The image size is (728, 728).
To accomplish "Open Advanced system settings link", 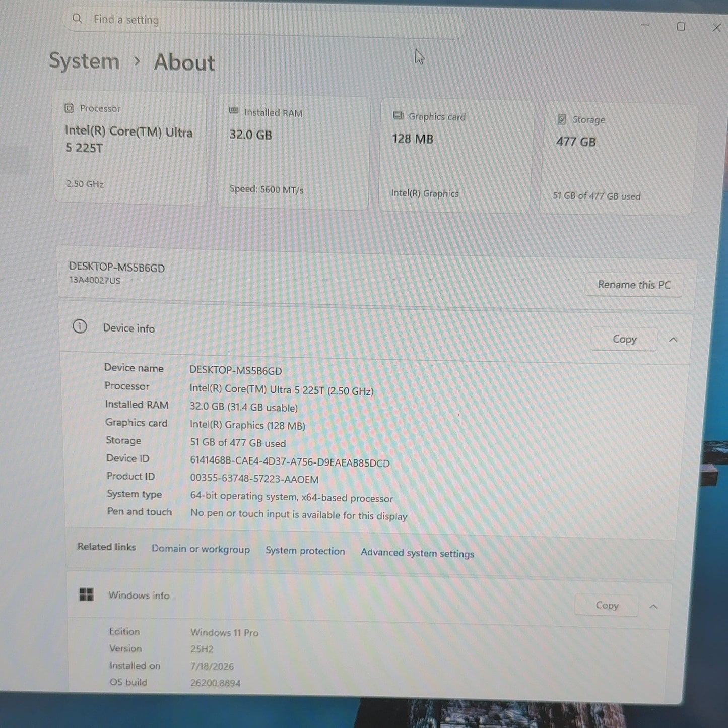I will coord(417,553).
